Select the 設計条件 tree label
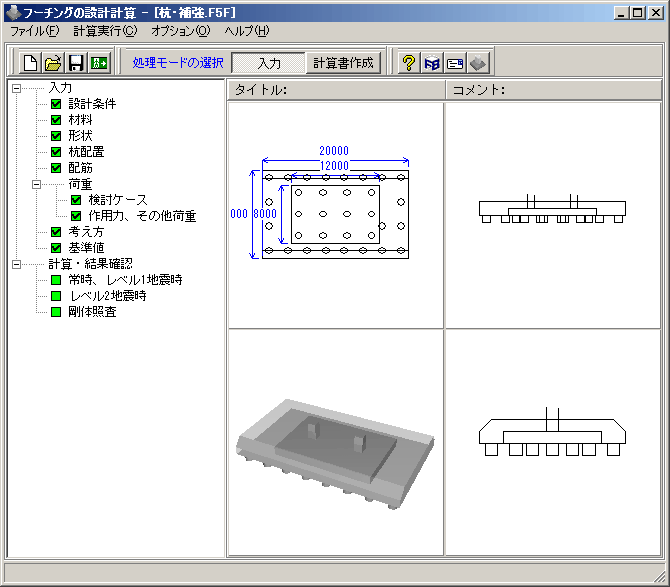The width and height of the screenshot is (670, 587). coord(92,104)
